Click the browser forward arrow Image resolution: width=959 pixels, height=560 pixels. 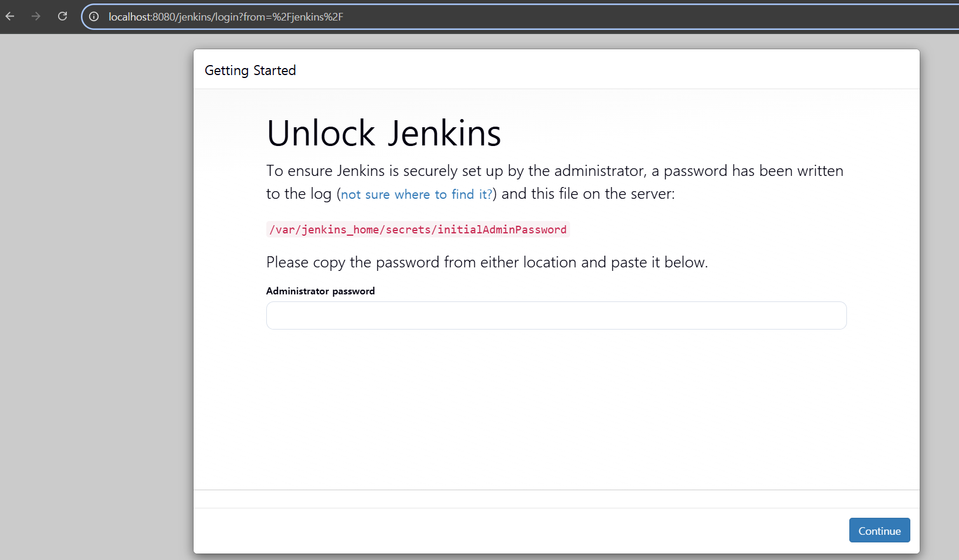pos(36,16)
